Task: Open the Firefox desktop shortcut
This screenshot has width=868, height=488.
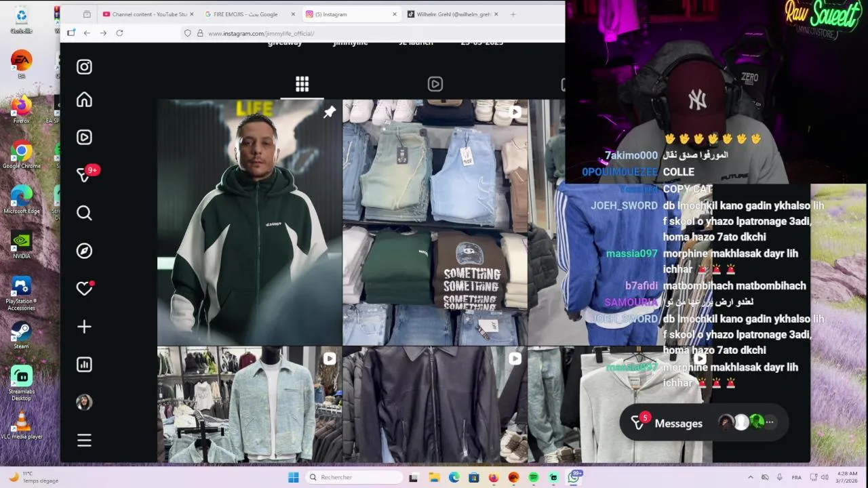Action: pos(22,110)
